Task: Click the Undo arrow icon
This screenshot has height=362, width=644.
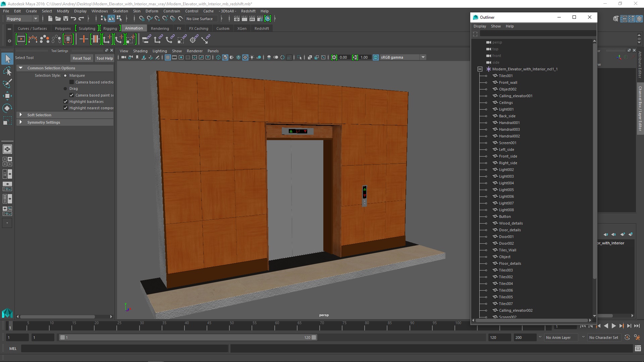Action: [73, 19]
